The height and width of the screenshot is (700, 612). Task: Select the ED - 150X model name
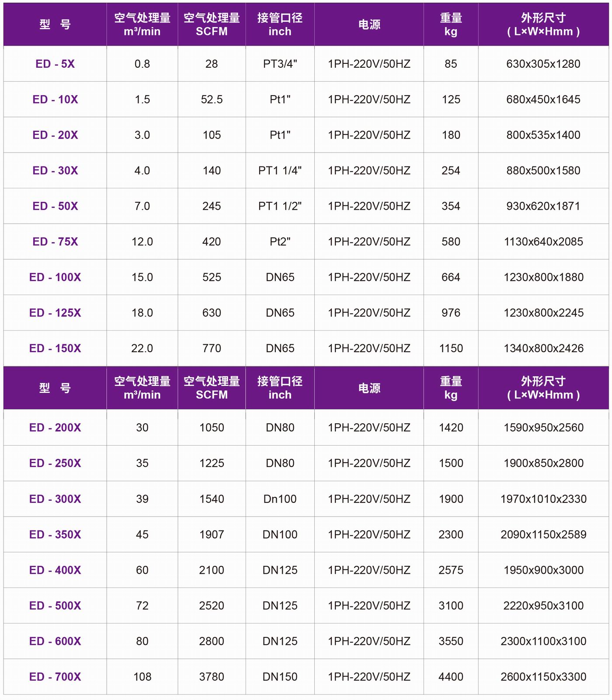pos(55,348)
